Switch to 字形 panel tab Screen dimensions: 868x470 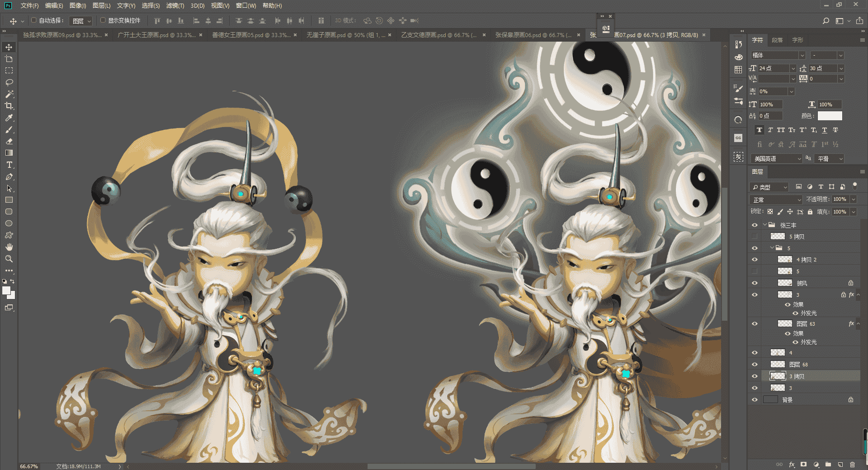coord(797,40)
